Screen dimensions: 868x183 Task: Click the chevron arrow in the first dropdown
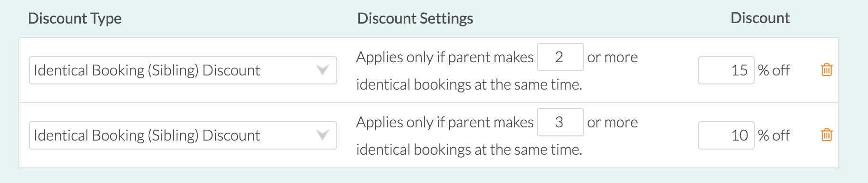tap(323, 70)
